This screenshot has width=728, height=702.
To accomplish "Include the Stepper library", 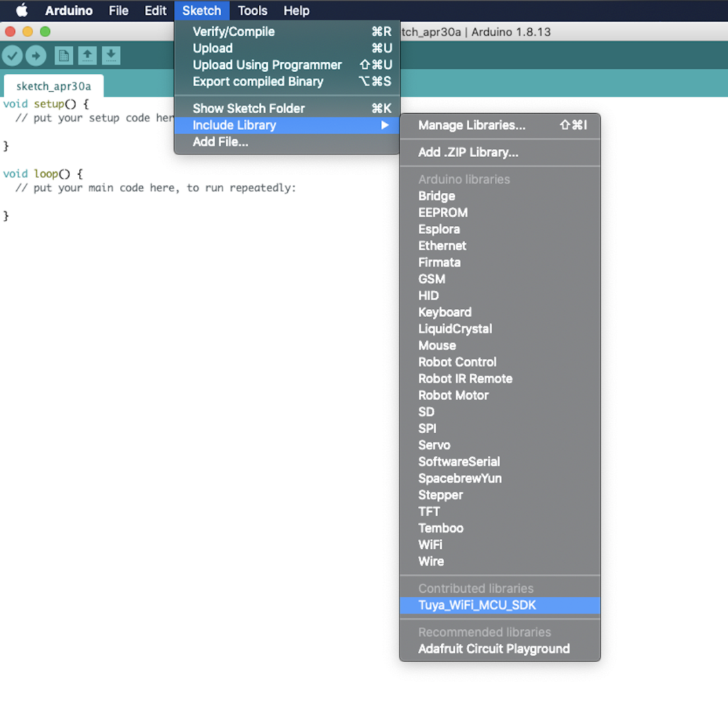I will 500,495.
